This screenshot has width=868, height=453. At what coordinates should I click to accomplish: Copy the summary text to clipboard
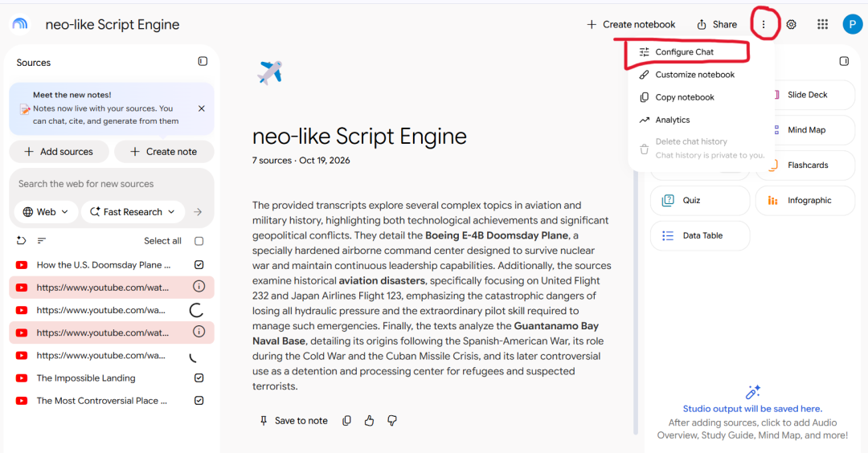pos(346,421)
